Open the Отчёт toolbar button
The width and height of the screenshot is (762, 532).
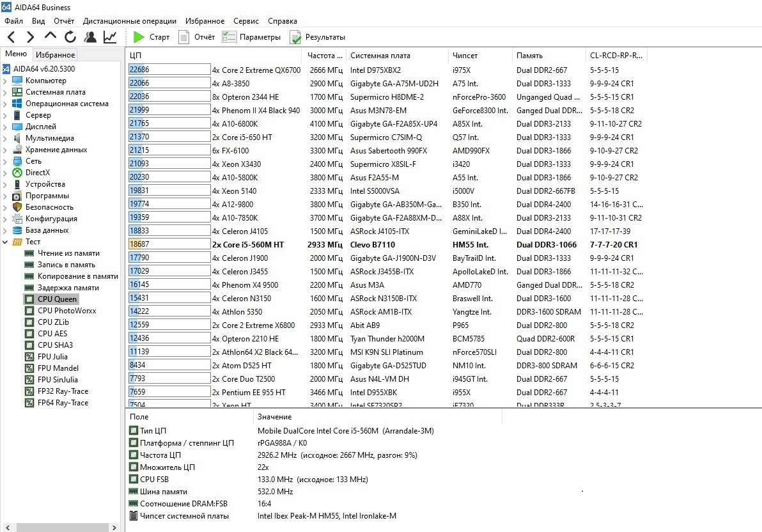pos(197,37)
